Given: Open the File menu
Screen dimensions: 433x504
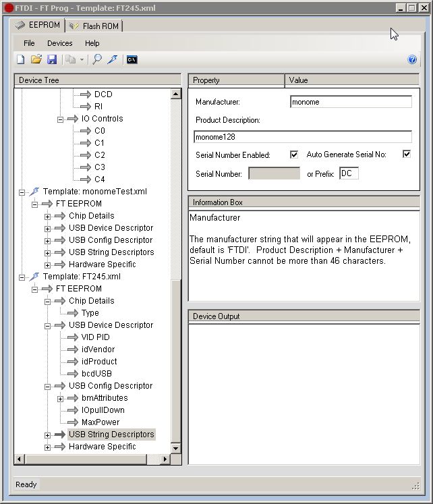Looking at the screenshot, I should [x=29, y=43].
